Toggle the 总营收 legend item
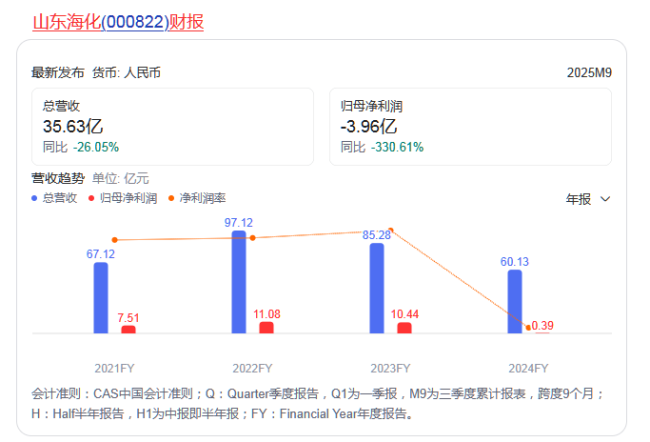This screenshot has height=442, width=650. (54, 198)
